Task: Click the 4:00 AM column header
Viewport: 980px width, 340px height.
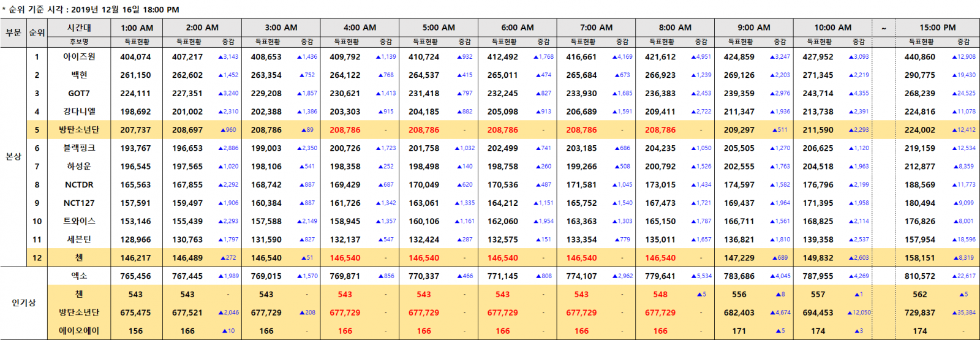Action: 360,28
